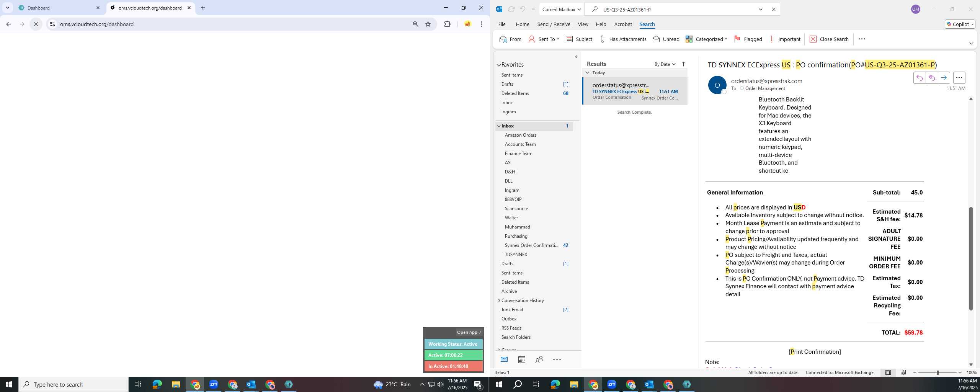Click the Chrome extensions puzzle icon
The image size is (980, 392).
point(447,24)
